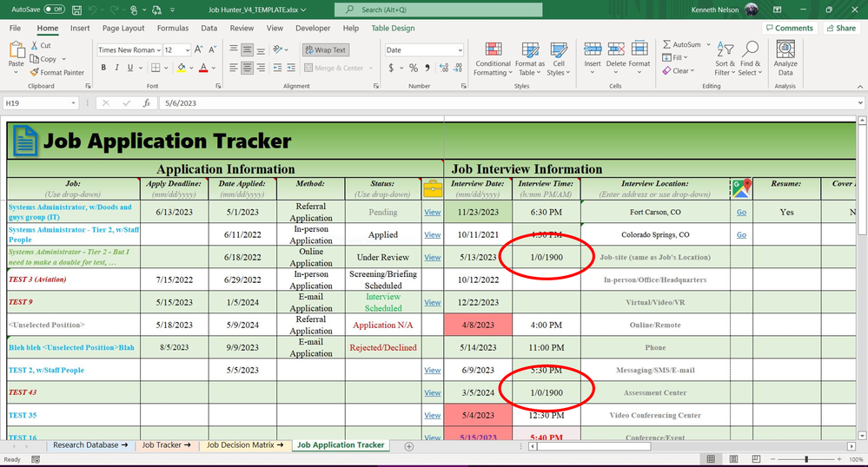
Task: Apply bold formatting
Action: [x=103, y=68]
